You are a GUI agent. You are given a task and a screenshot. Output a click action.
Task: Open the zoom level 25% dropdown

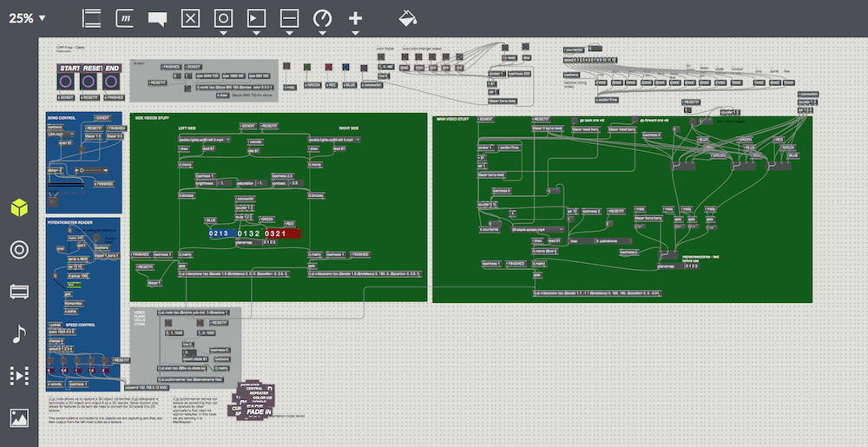point(28,17)
